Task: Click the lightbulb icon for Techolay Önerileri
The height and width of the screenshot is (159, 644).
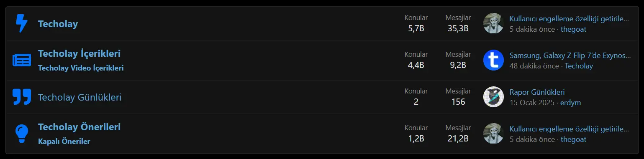Action: tap(21, 134)
